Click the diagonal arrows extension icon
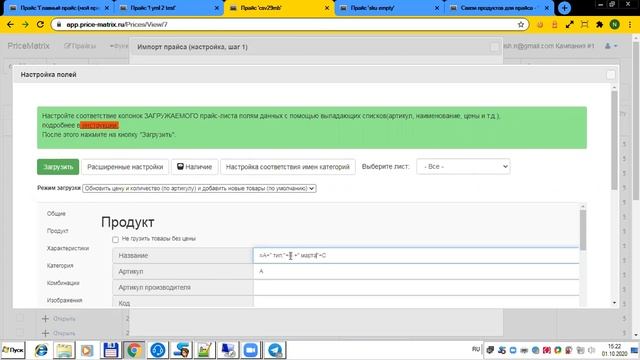640x360 pixels. [x=569, y=24]
